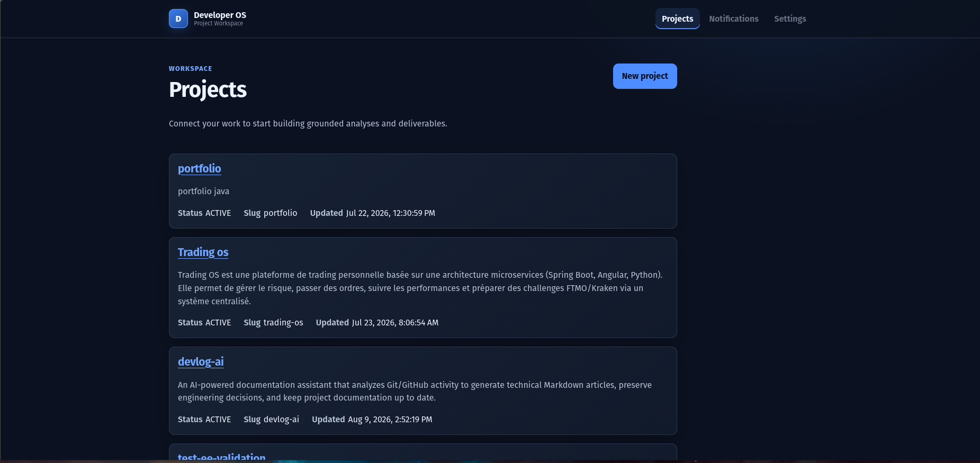Open the portfolio project link
980x463 pixels.
tap(200, 168)
